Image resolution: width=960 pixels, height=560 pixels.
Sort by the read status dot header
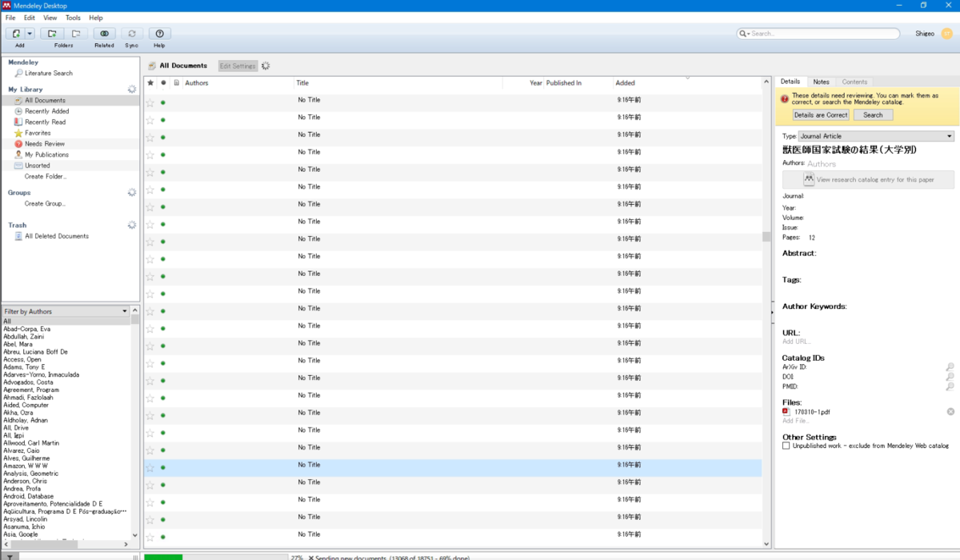(163, 82)
